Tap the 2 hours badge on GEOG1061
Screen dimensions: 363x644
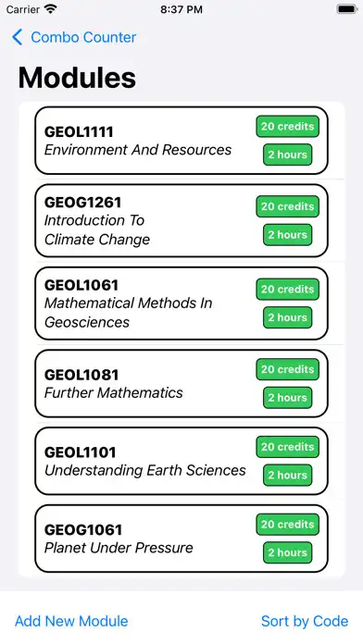coord(287,552)
